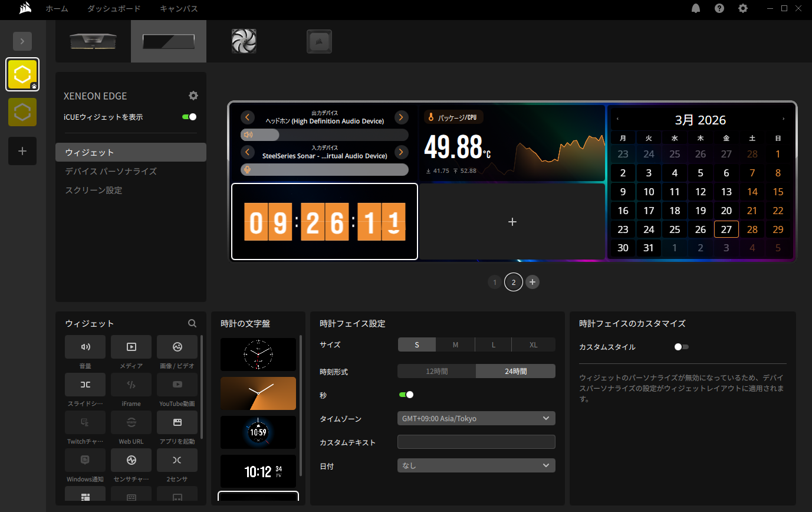Pick the アプリを起動 widget icon
Viewport: 812px width, 512px height.
point(177,422)
